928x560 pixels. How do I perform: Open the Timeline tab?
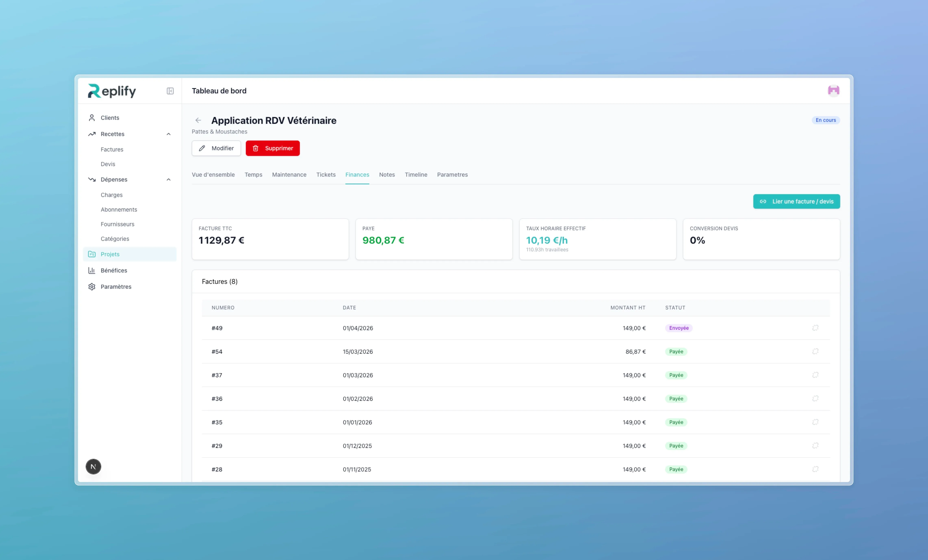(x=416, y=175)
